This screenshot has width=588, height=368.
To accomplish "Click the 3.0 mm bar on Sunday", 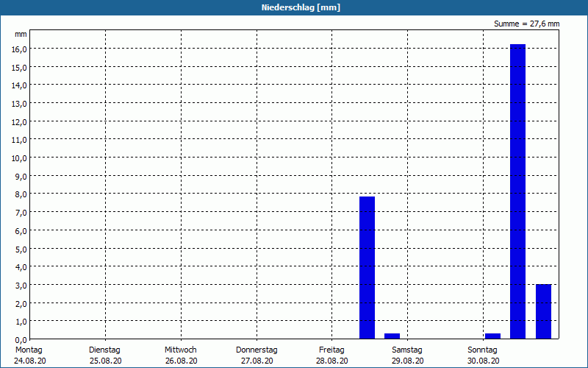I will tap(543, 311).
